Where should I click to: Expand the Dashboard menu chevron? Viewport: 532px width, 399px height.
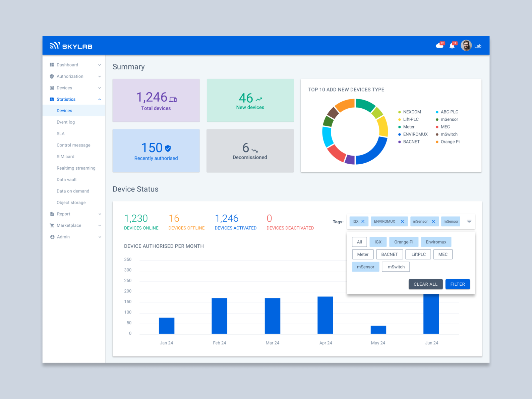[x=100, y=65]
